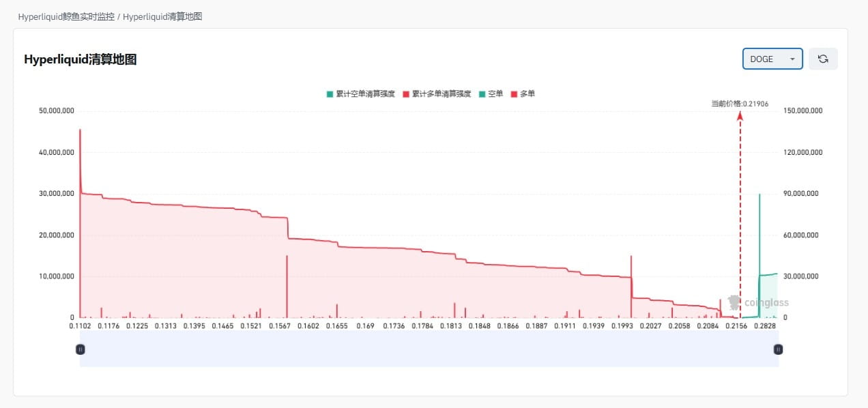Click x-axis label 0.1567
868x408 pixels.
(279, 327)
